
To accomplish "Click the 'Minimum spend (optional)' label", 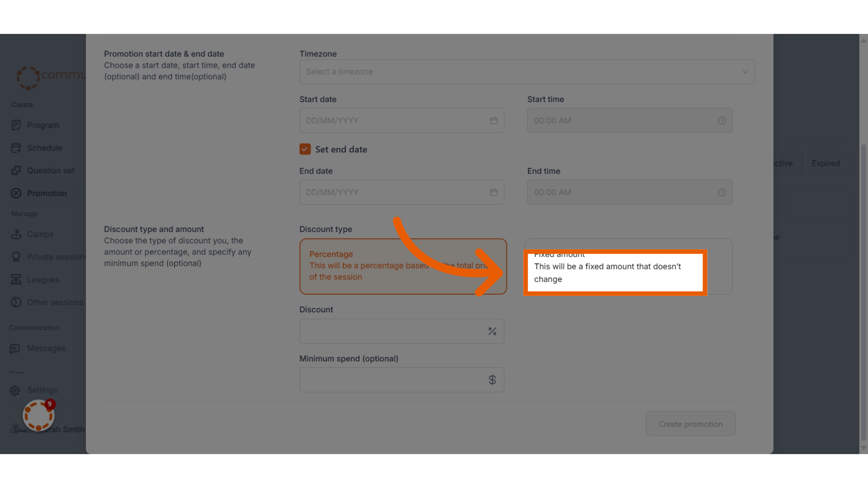I will click(x=349, y=359).
